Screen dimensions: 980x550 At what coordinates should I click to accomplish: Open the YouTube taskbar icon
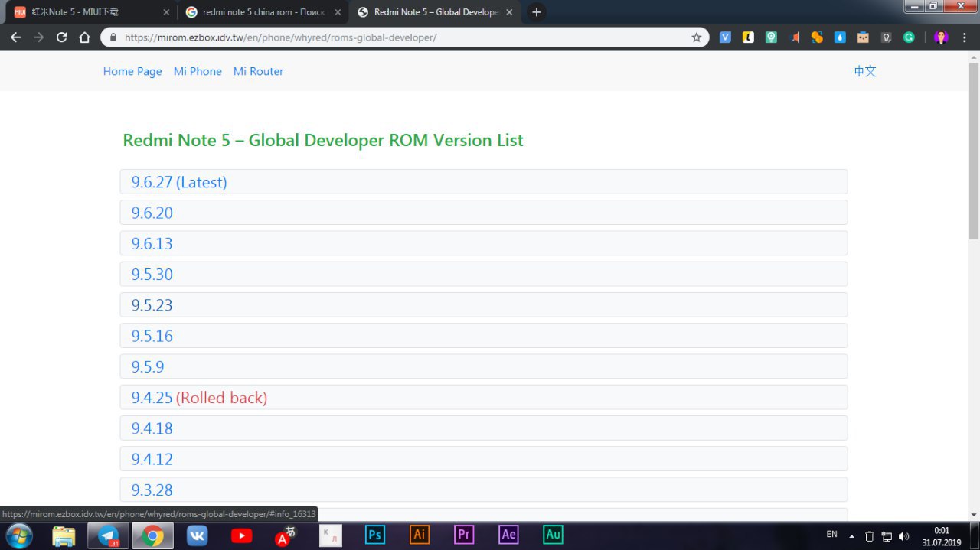(241, 535)
